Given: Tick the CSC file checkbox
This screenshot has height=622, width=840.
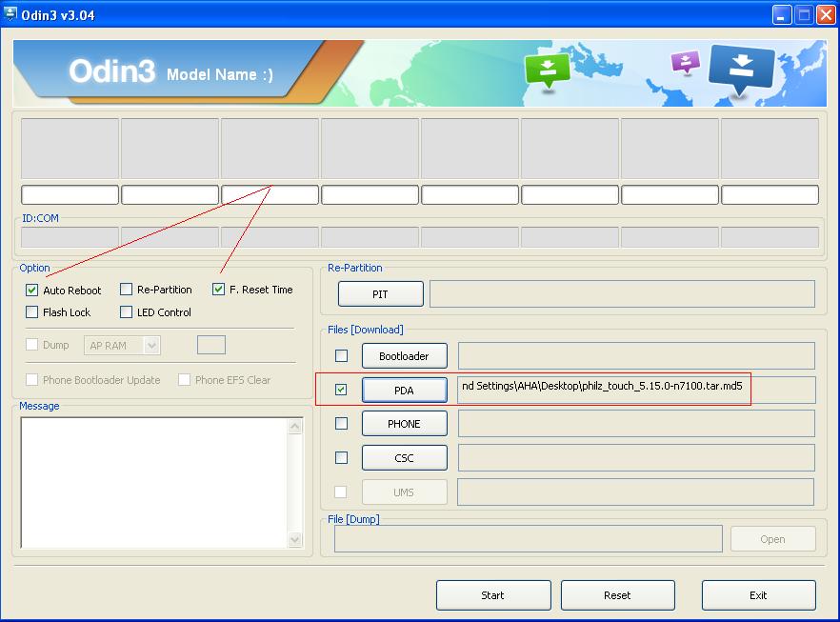Looking at the screenshot, I should [x=341, y=457].
